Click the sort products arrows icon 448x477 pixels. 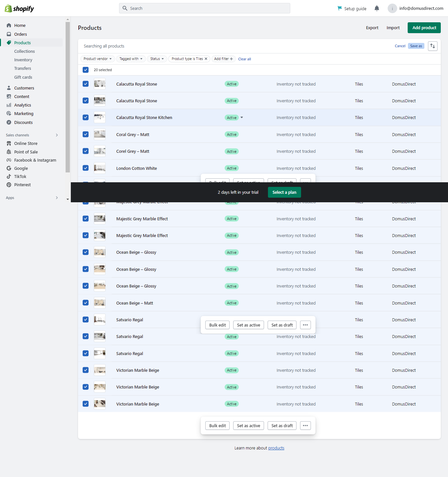pyautogui.click(x=433, y=46)
